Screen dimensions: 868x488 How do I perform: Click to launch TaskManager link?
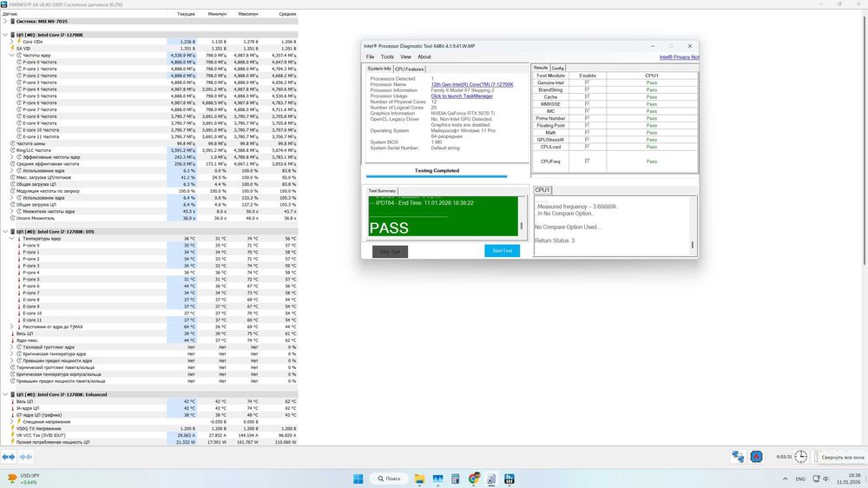click(x=462, y=96)
